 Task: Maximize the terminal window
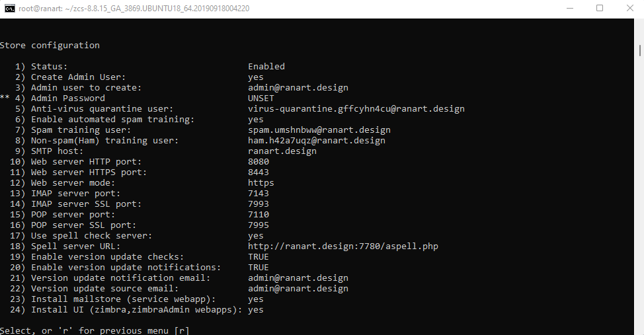click(600, 8)
